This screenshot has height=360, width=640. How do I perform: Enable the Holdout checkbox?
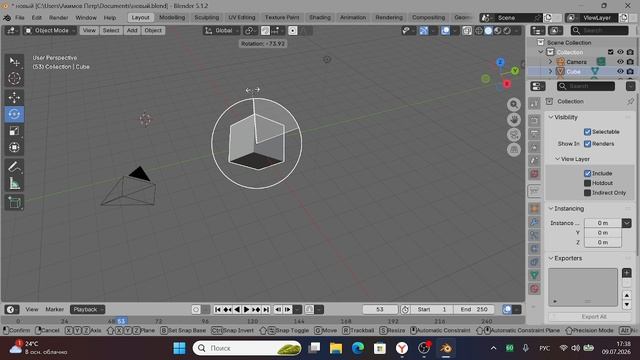(x=587, y=183)
